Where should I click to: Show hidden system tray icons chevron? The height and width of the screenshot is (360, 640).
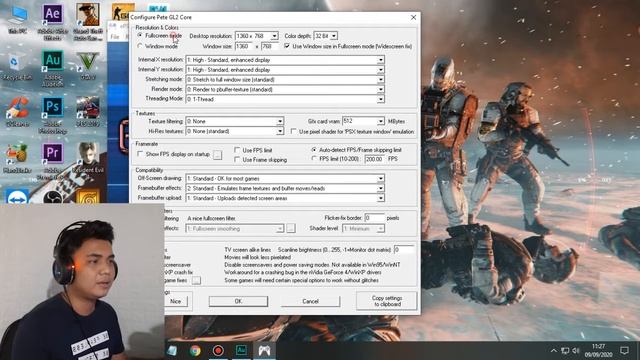click(x=553, y=350)
